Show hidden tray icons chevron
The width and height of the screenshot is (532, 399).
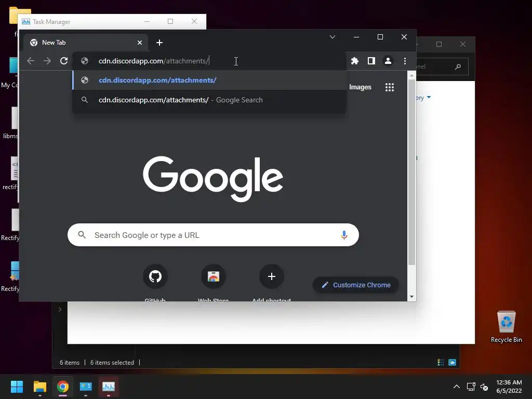457,387
